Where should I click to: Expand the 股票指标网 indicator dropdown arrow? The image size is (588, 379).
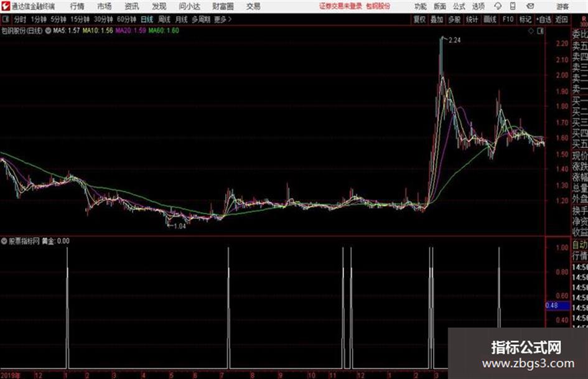tap(4, 241)
